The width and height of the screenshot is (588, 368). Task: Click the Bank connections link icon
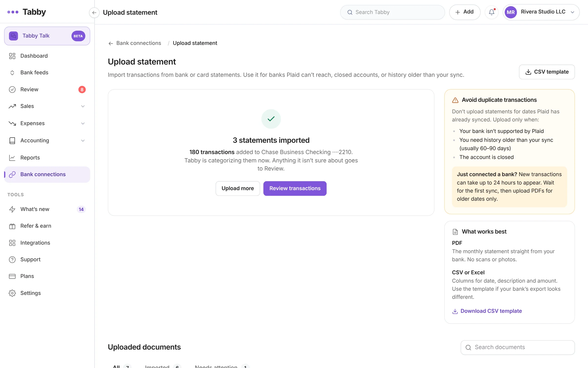(12, 174)
